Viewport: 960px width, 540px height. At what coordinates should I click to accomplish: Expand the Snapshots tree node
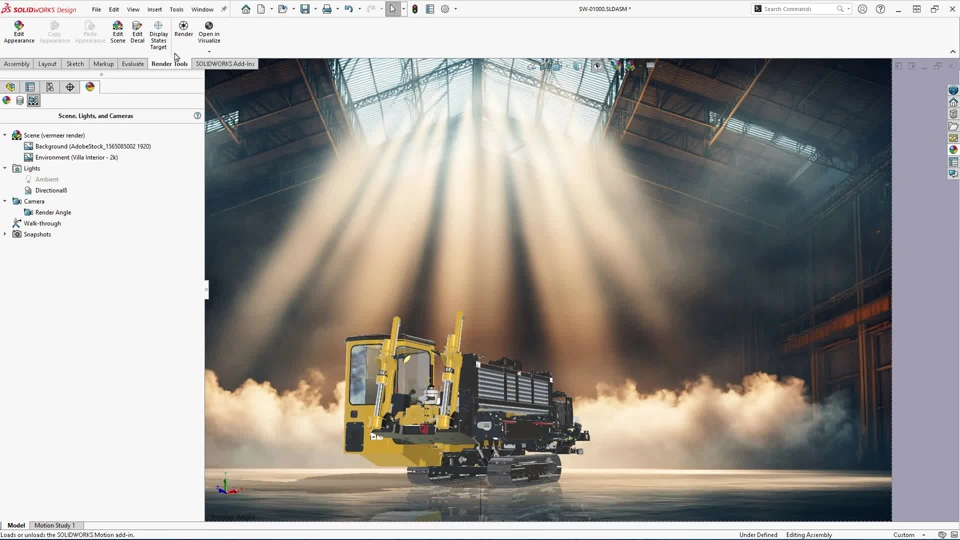pyautogui.click(x=5, y=234)
